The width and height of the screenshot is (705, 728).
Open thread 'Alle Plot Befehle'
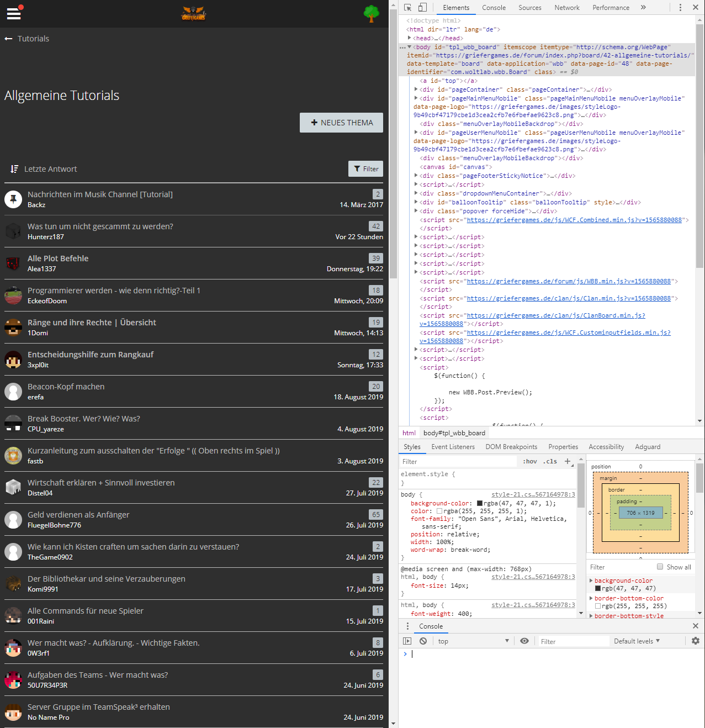(x=58, y=259)
